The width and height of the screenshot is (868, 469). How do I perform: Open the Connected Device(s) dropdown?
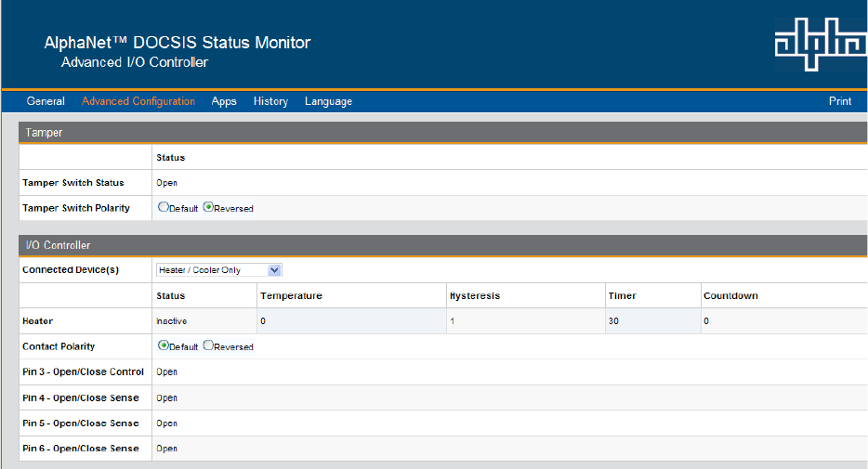(219, 270)
